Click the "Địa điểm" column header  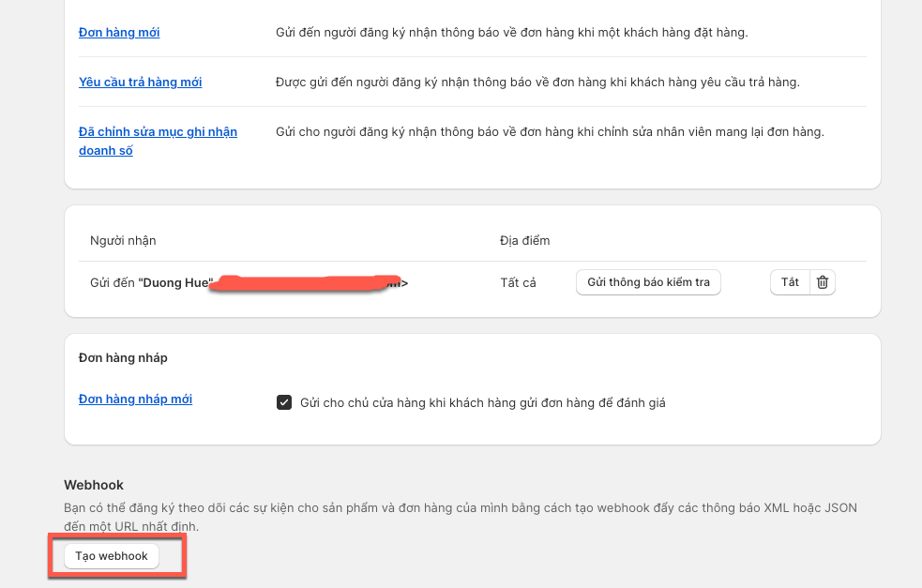tap(524, 241)
